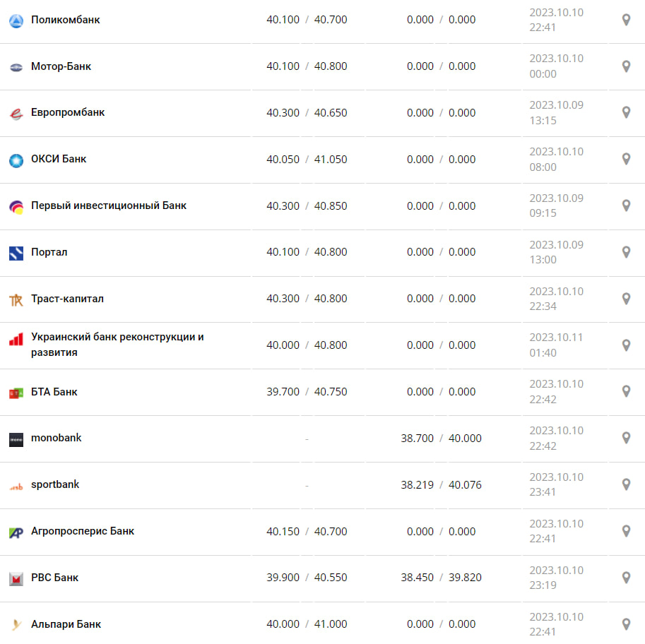Click the РВС Банк cash rate 39.900 / 40.550
This screenshot has height=644, width=645.
coord(307,578)
